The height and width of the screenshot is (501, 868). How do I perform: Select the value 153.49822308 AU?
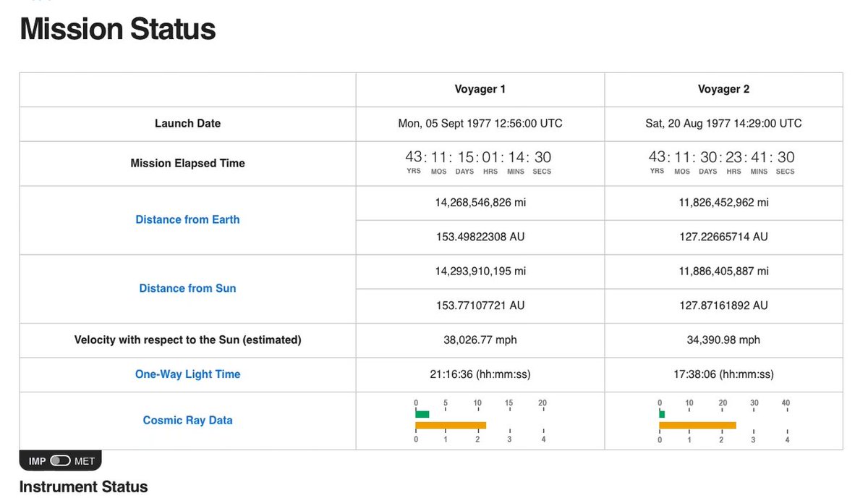[x=480, y=237]
